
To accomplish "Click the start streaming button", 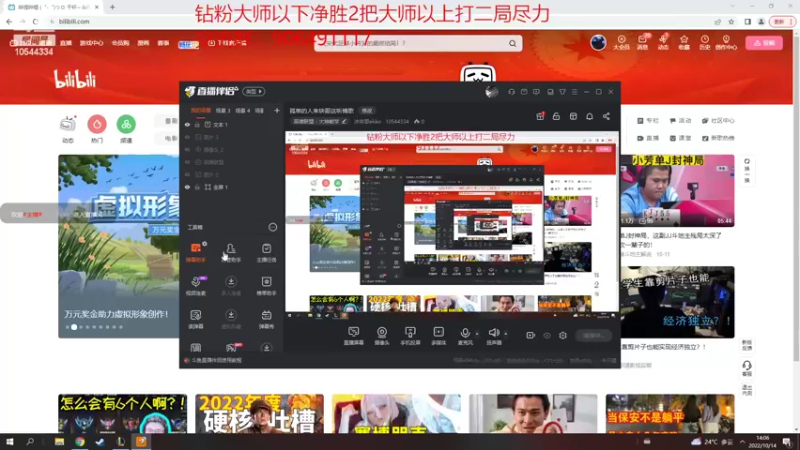I will (593, 335).
